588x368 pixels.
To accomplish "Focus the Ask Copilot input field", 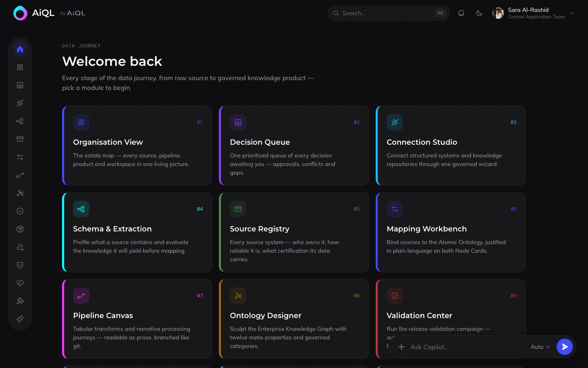I will 468,347.
